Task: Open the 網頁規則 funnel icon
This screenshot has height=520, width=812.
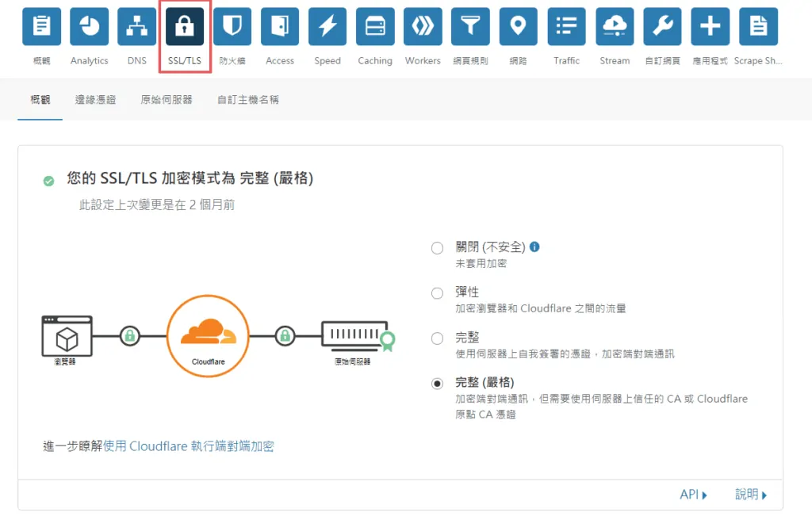Action: point(470,26)
